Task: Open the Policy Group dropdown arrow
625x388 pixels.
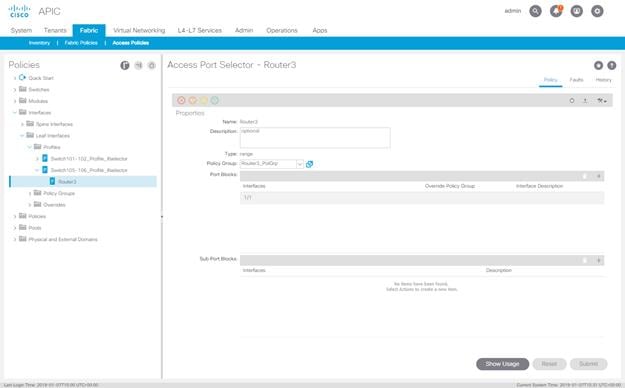Action: coord(300,164)
